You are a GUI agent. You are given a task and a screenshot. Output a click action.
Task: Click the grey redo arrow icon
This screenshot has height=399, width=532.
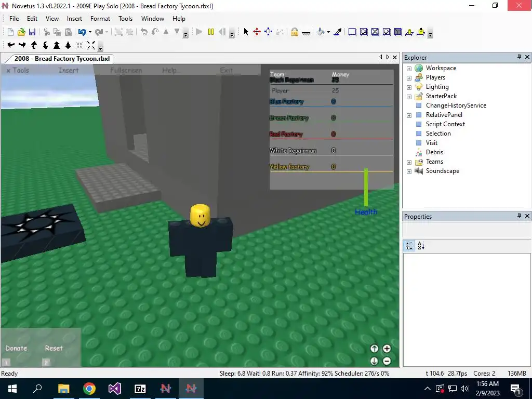click(x=99, y=32)
